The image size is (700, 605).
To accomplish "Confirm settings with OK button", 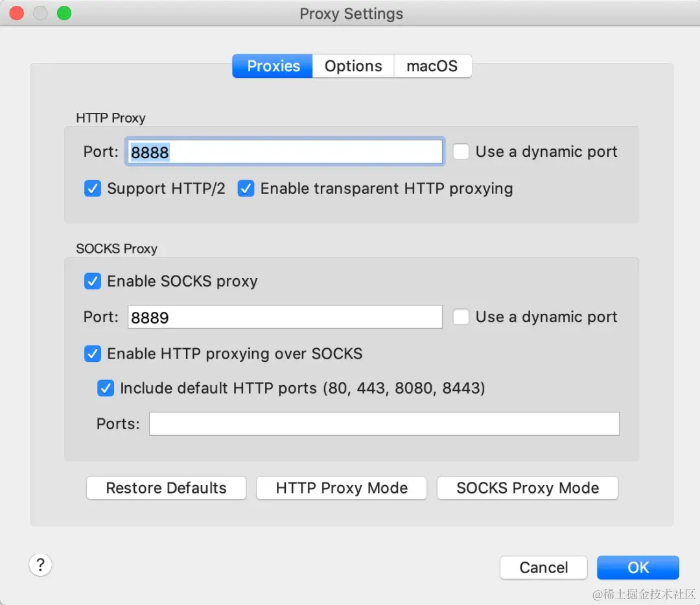I will 638,567.
